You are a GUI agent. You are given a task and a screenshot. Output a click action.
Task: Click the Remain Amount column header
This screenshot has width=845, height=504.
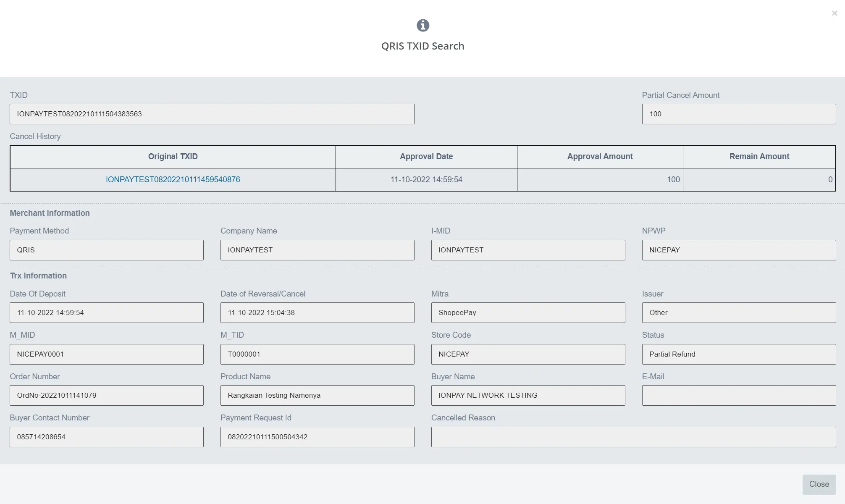click(x=759, y=156)
